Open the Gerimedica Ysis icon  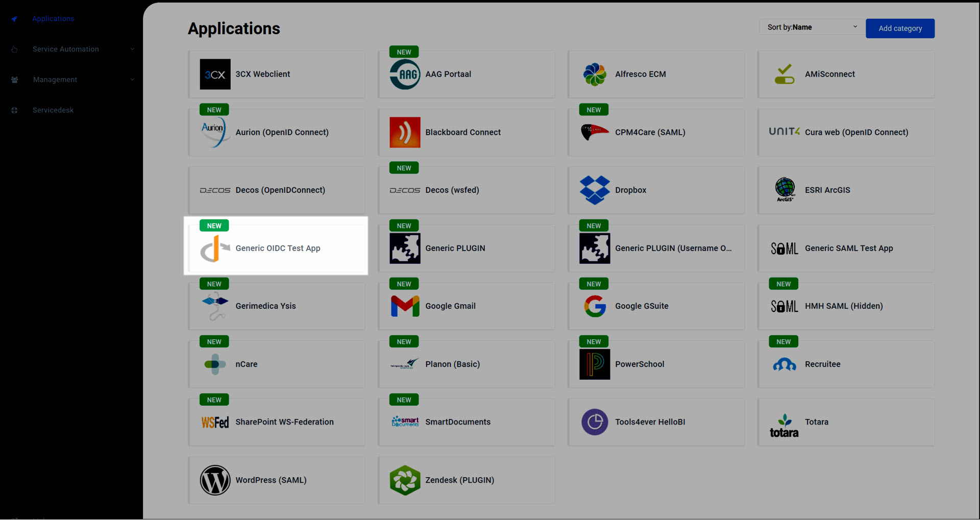pos(215,306)
